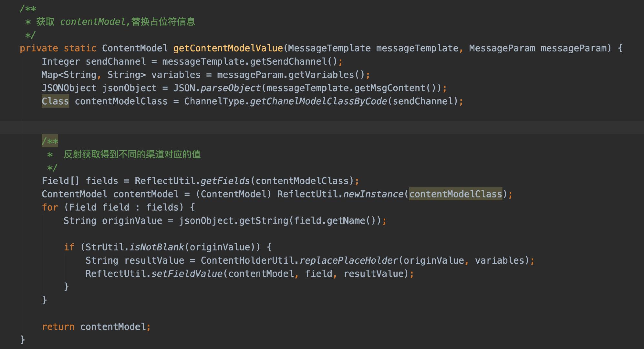Click the parseObject method call
Viewport: 644px width, 349px height.
230,88
